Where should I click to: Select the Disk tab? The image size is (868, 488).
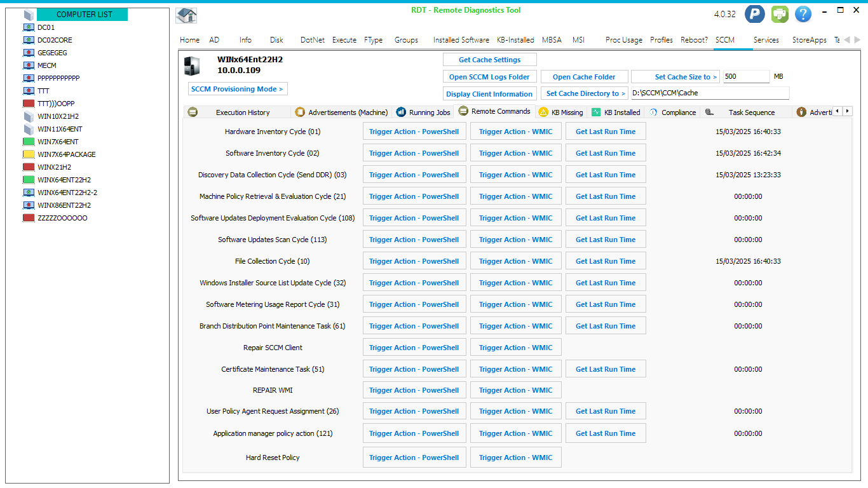(276, 39)
